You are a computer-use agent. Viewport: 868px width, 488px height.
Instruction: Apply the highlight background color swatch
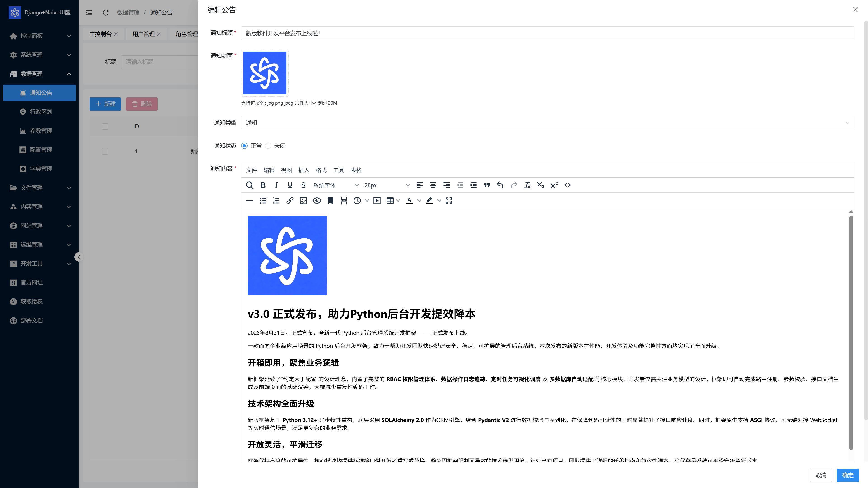coord(429,201)
